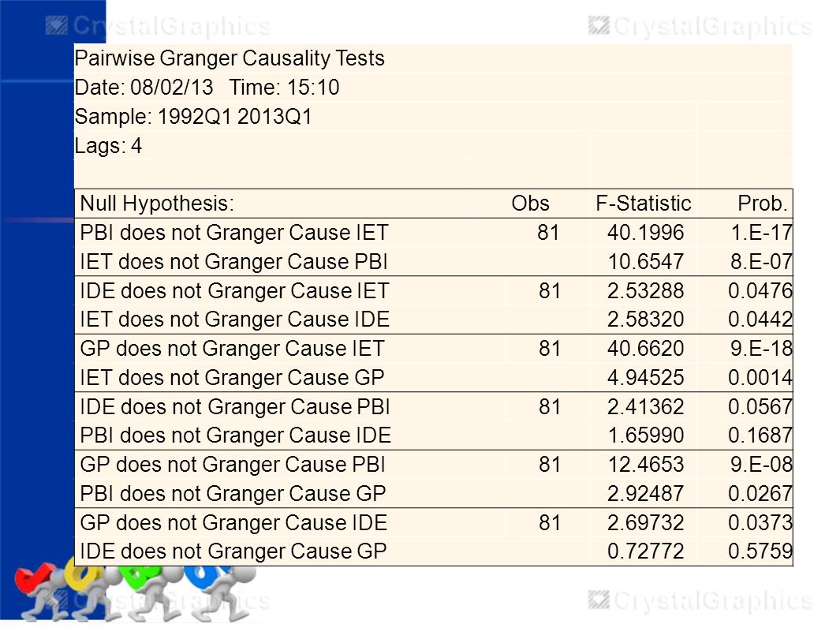Screen dimensions: 840x628
Task: Click the top-left CrystalGraphics logo icon
Action: (57, 25)
